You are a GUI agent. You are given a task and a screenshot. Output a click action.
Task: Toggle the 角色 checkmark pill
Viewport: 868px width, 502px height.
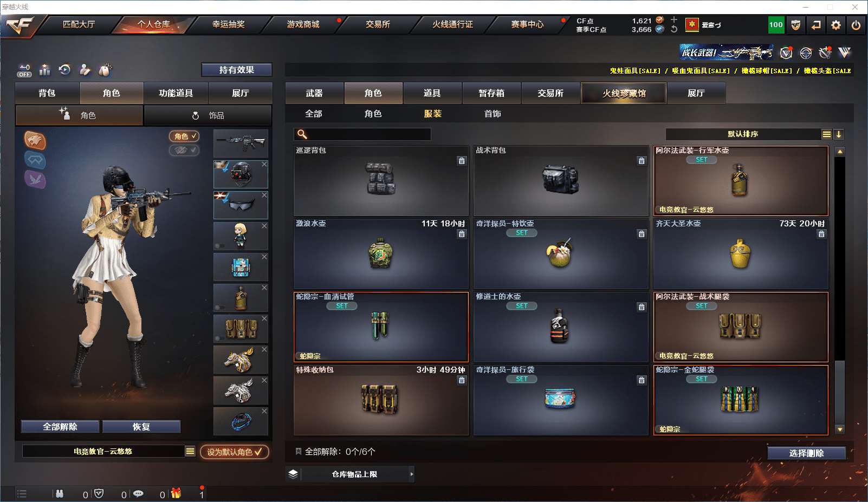coord(184,136)
